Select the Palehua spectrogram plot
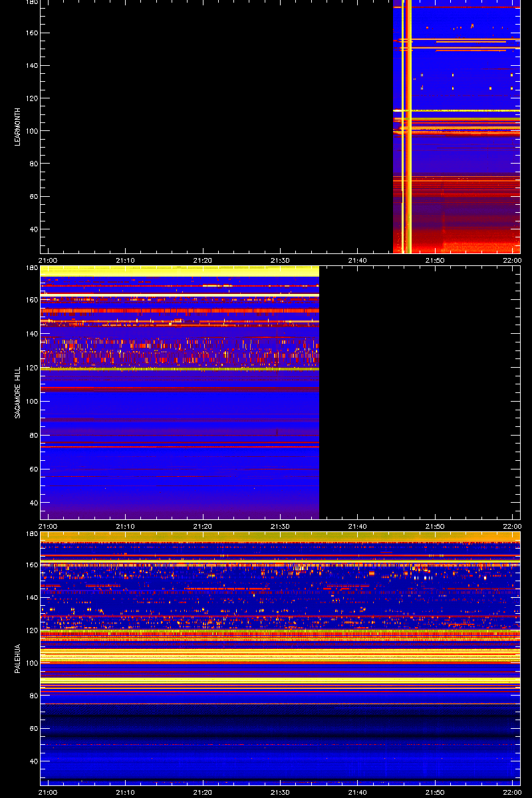 [280, 658]
